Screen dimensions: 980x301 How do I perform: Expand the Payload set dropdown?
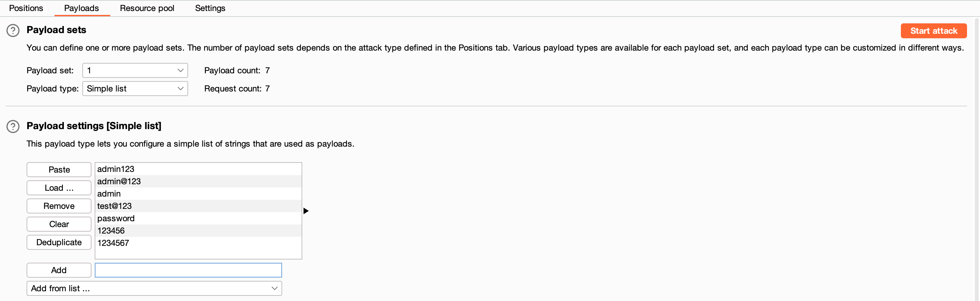(135, 70)
